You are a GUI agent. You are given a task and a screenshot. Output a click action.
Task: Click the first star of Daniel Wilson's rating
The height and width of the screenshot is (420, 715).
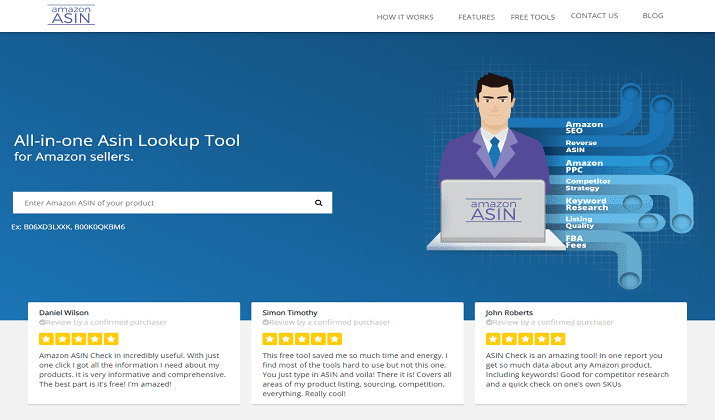pyautogui.click(x=46, y=339)
